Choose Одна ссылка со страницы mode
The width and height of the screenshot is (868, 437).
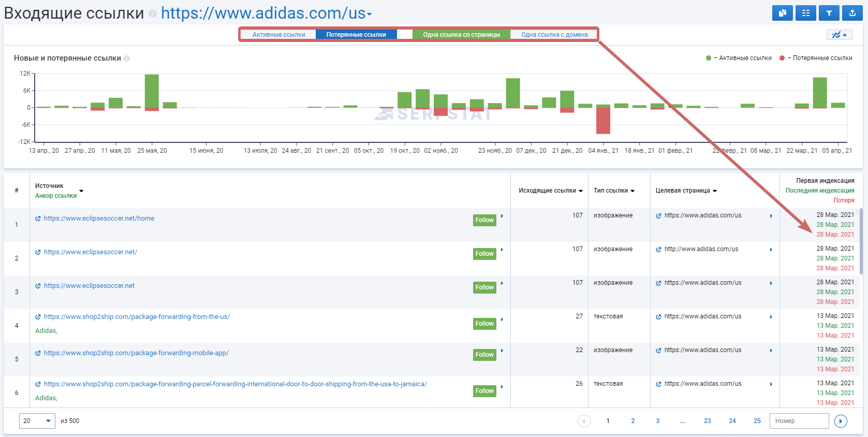tap(461, 35)
